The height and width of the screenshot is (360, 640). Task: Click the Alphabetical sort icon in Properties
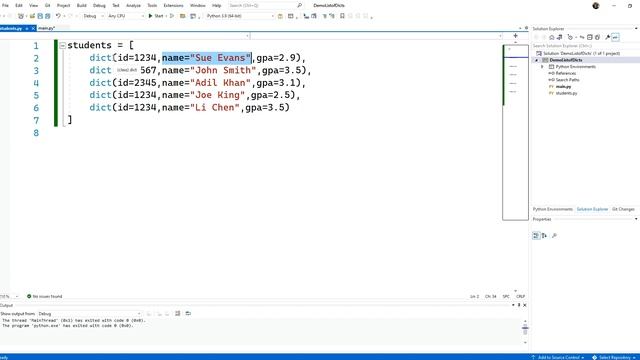tap(544, 236)
